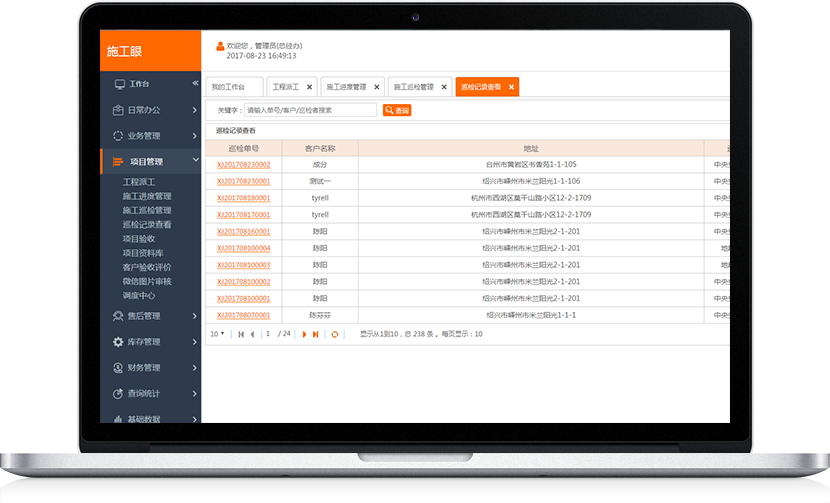The width and height of the screenshot is (830, 503).
Task: Expand the 财务管理 menu
Action: pos(150,368)
